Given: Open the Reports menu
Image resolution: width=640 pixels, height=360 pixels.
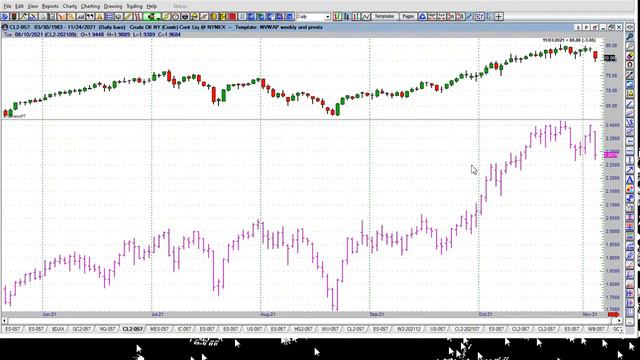Looking at the screenshot, I should (50, 7).
